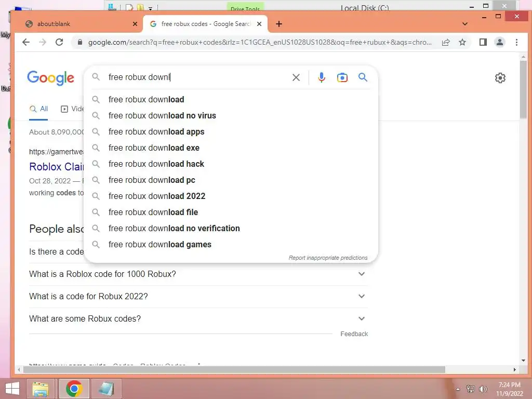This screenshot has width=532, height=399.
Task: Click the Chrome taskbar icon
Action: 74,389
